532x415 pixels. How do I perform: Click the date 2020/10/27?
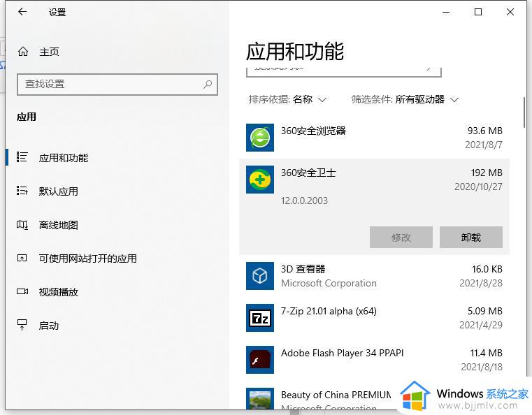click(478, 187)
